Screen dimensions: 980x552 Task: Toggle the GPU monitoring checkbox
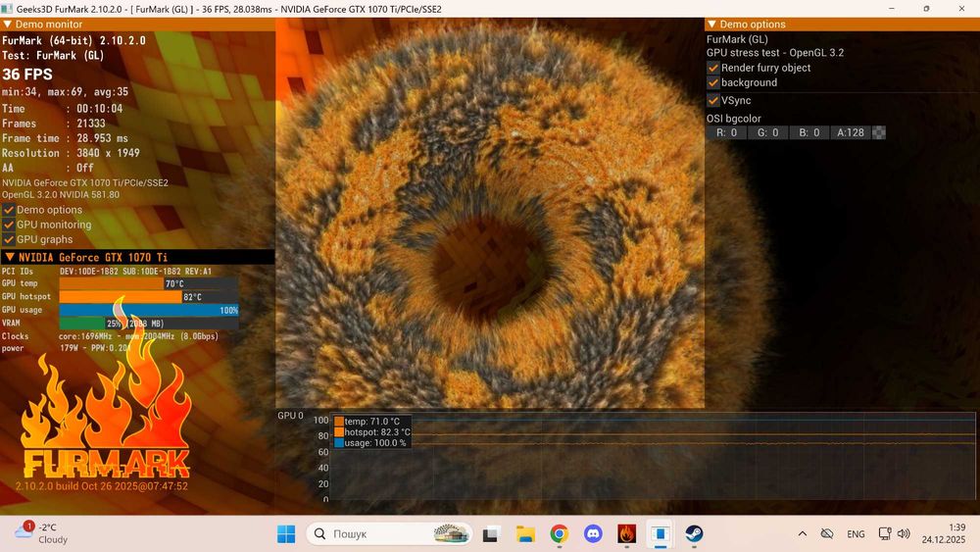[x=9, y=225]
